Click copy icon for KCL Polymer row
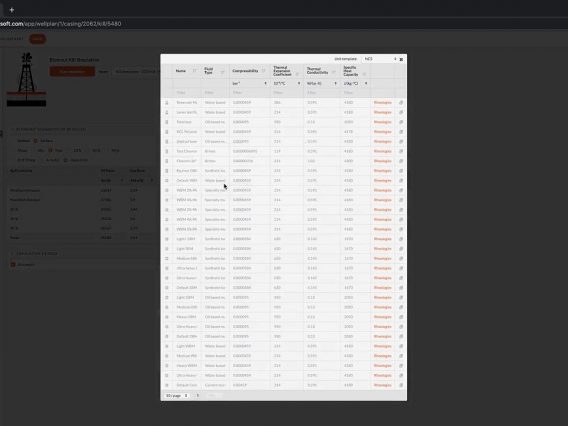The height and width of the screenshot is (426, 568). tap(401, 132)
